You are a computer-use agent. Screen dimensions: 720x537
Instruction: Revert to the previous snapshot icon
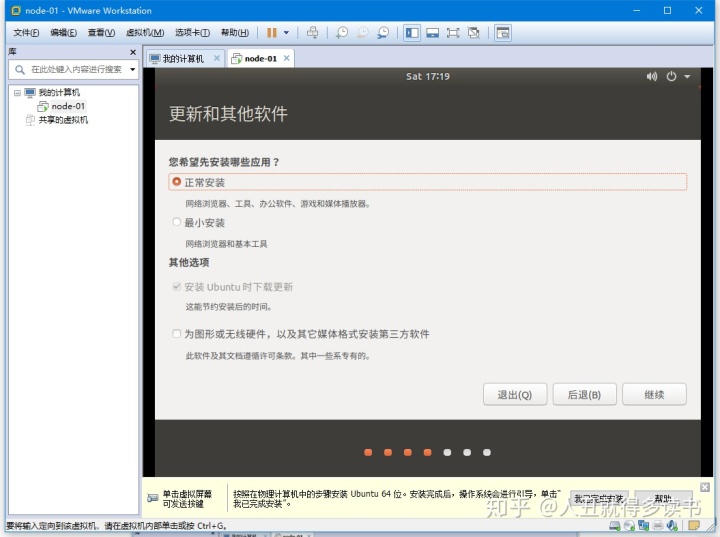(x=362, y=33)
